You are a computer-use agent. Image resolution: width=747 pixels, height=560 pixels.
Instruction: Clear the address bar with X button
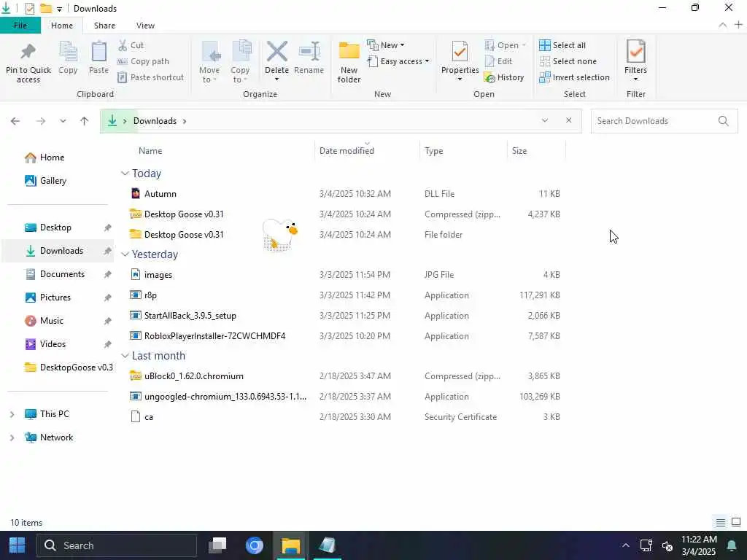[x=568, y=120]
